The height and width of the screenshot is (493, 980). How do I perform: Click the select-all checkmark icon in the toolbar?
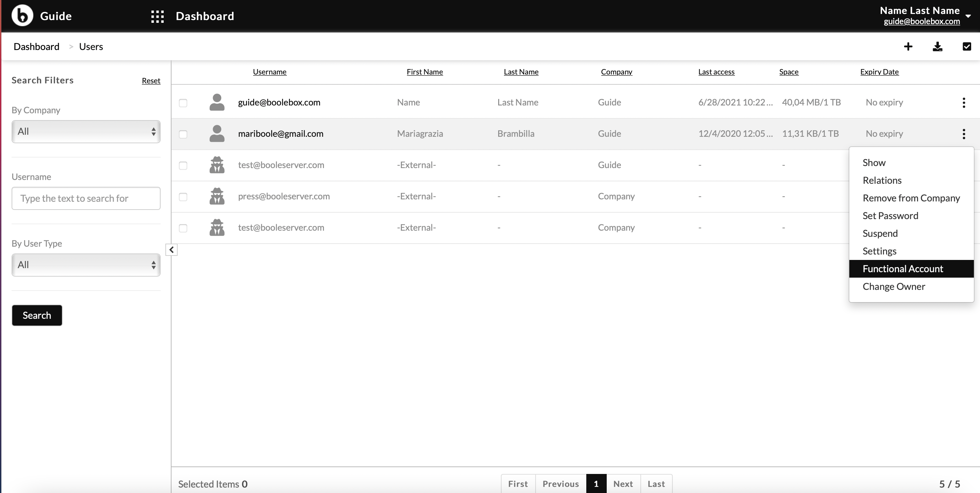pyautogui.click(x=967, y=46)
